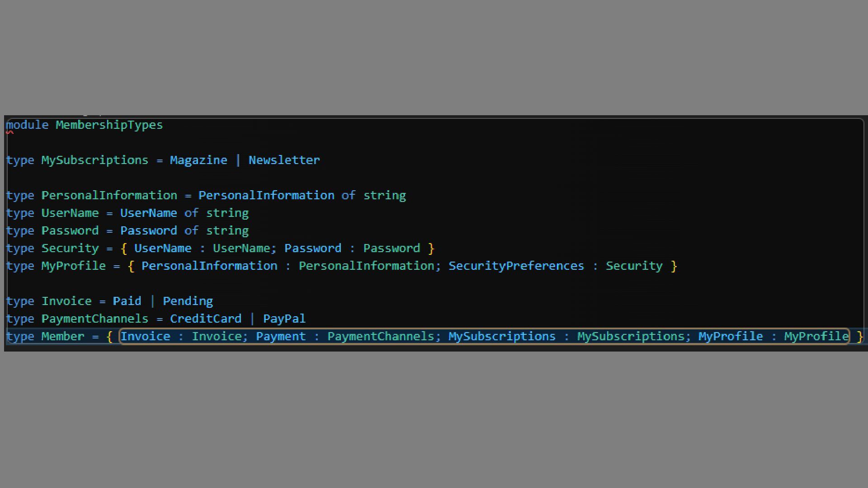Click opening brace of Security record
The width and height of the screenshot is (868, 488).
(124, 249)
